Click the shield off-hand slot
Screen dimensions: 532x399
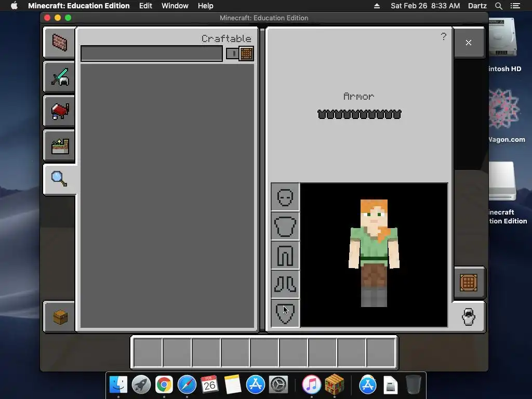285,313
